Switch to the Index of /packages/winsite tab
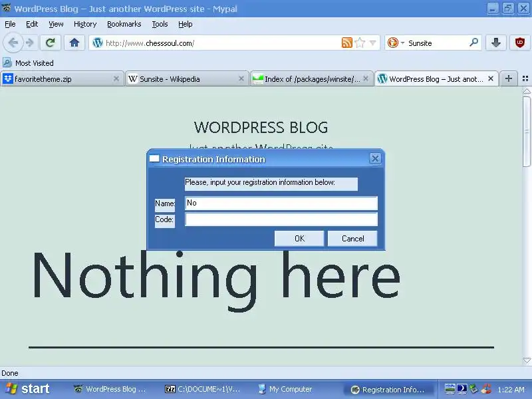 pyautogui.click(x=311, y=78)
